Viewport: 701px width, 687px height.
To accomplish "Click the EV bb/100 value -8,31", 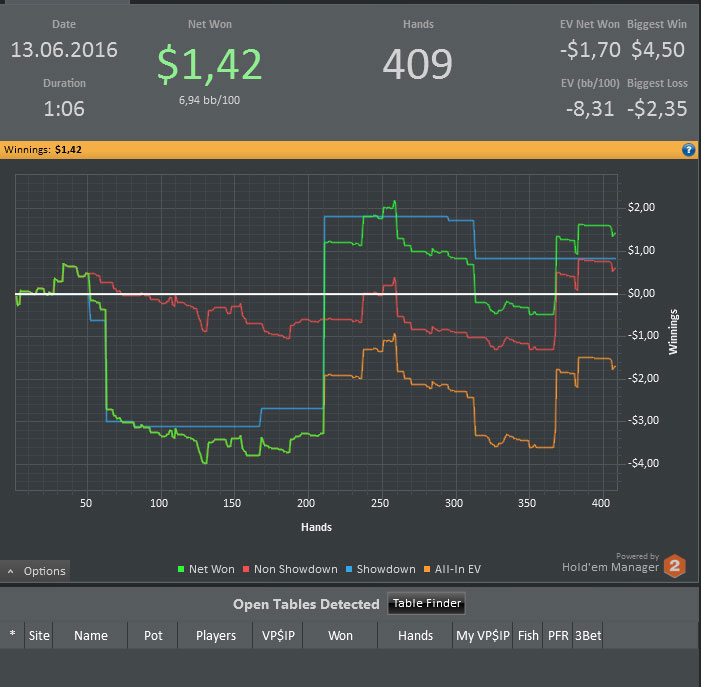I will point(590,109).
